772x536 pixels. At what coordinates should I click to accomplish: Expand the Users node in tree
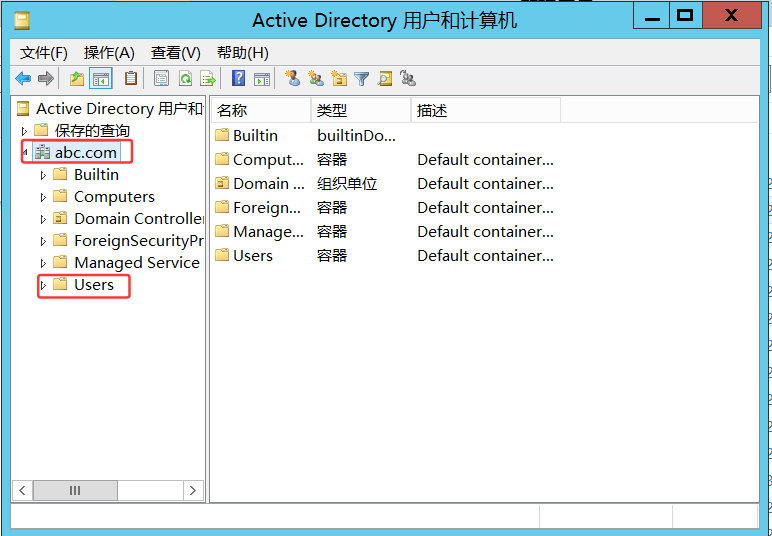coord(43,285)
